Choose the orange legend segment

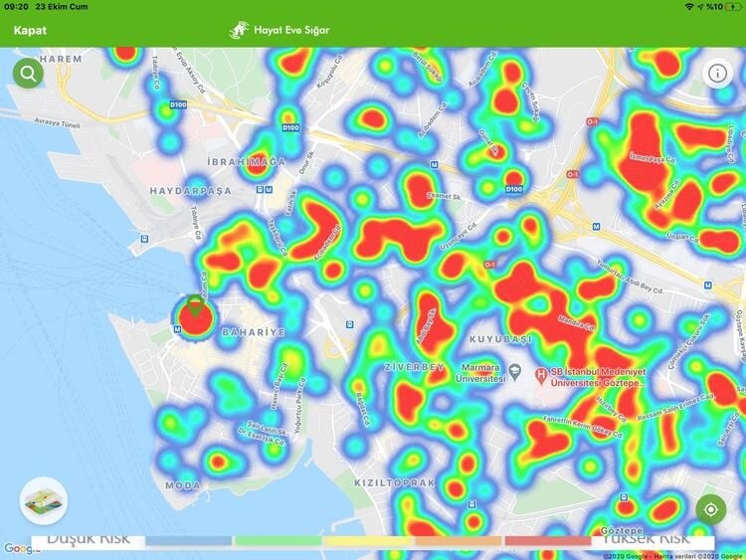458,541
